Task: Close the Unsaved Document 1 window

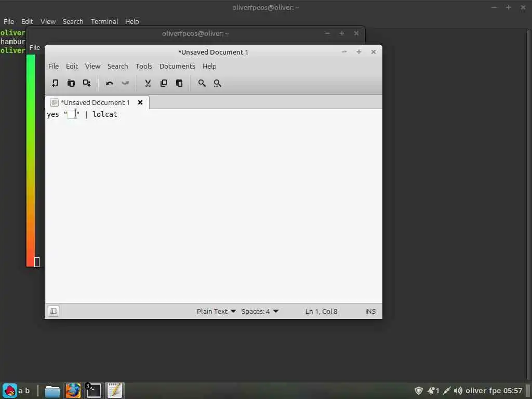Action: click(x=373, y=52)
